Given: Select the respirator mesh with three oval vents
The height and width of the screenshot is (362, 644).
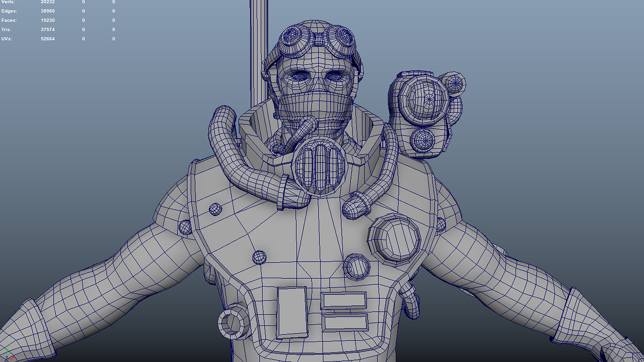Looking at the screenshot, I should [319, 166].
